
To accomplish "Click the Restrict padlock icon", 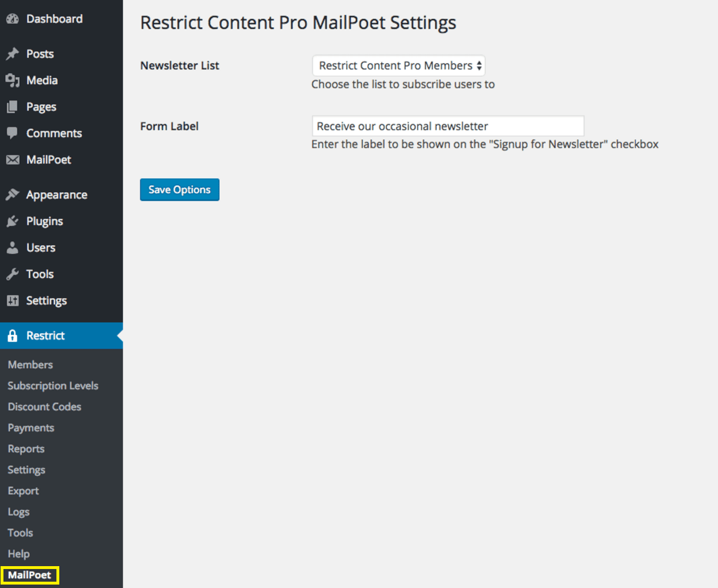I will tap(13, 335).
